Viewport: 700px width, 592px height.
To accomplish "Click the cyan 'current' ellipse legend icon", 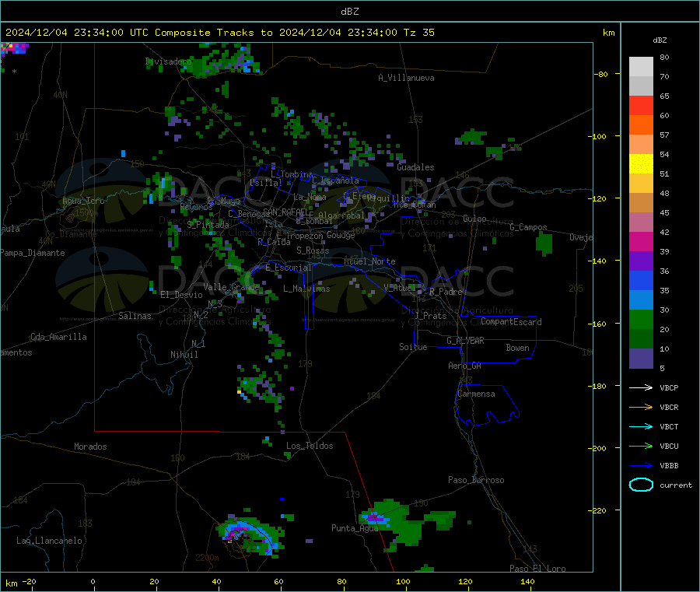I will (x=641, y=485).
